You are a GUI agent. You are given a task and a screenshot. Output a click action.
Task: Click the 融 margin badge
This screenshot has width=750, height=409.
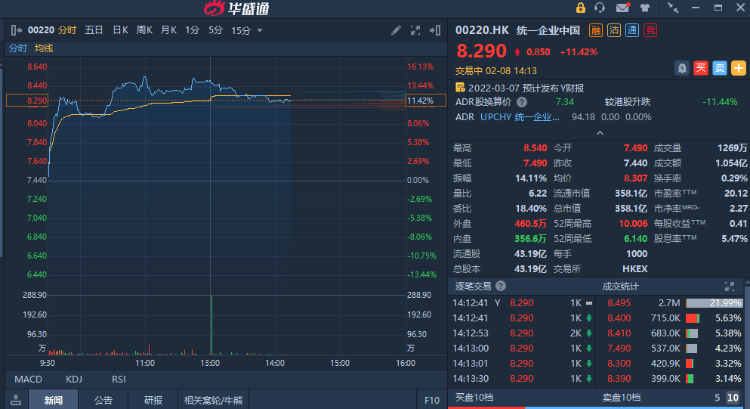tap(596, 31)
